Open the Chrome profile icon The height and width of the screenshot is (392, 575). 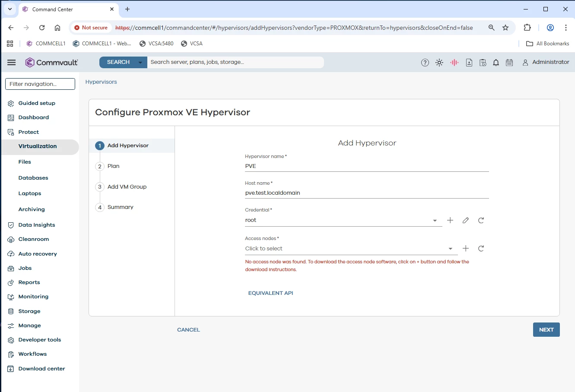550,28
